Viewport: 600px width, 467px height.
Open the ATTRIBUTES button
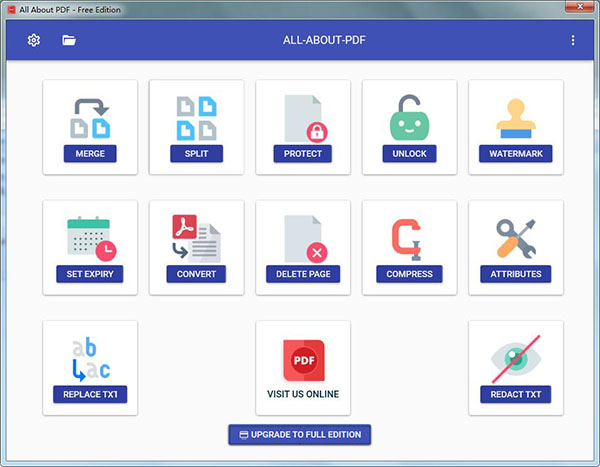coord(516,274)
